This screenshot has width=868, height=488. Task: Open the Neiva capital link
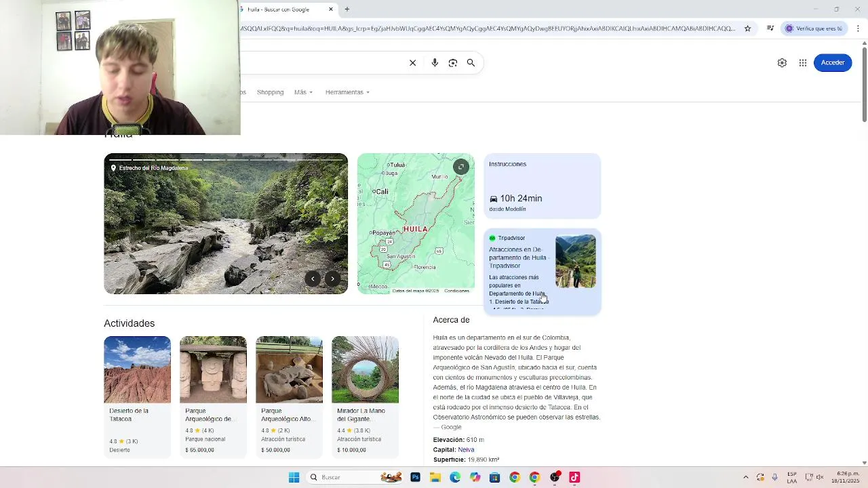pyautogui.click(x=466, y=449)
